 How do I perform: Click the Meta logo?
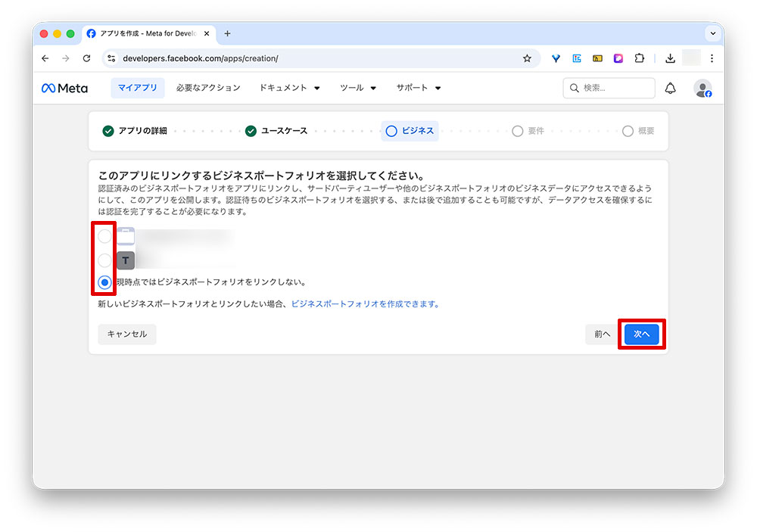pos(64,88)
